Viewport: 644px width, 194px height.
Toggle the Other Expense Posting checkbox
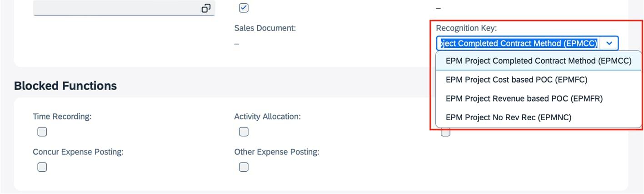244,167
